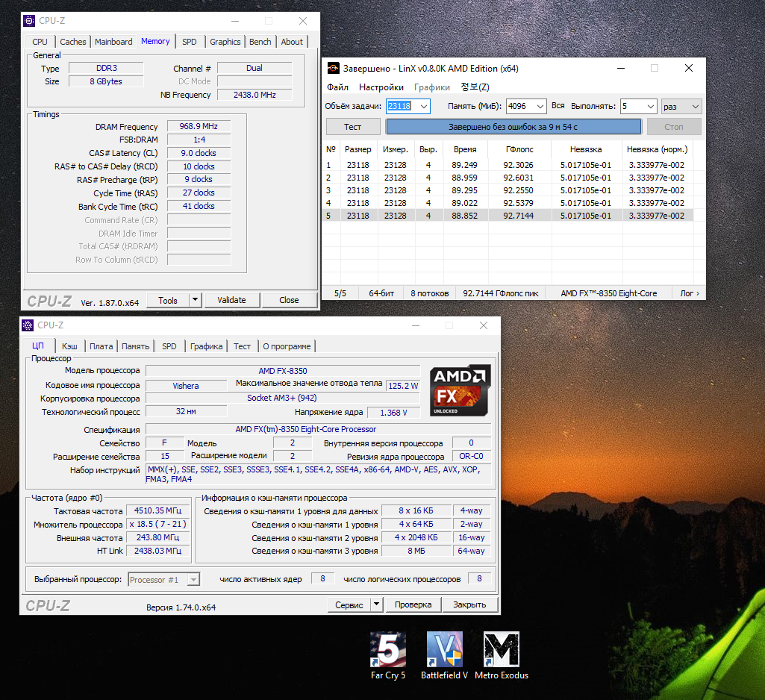Click AMD FX-8350 processor model field
Viewport: 765px width, 700px height.
click(x=283, y=371)
